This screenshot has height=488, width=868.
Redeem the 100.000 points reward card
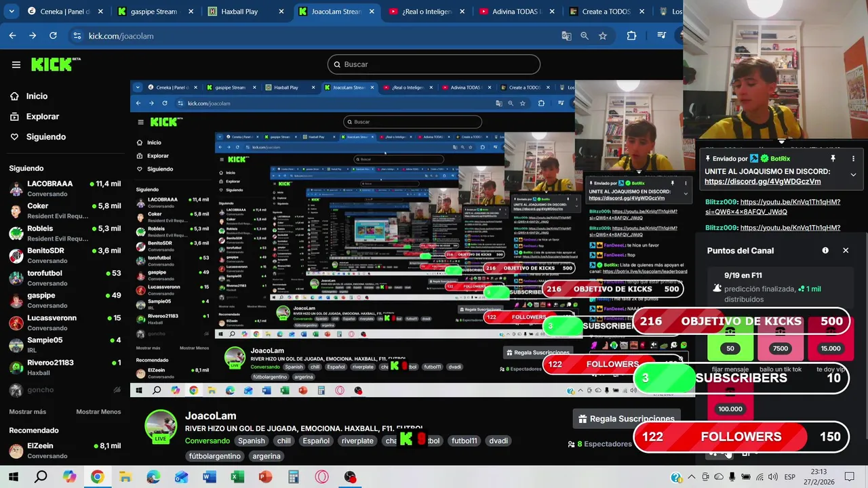(730, 400)
